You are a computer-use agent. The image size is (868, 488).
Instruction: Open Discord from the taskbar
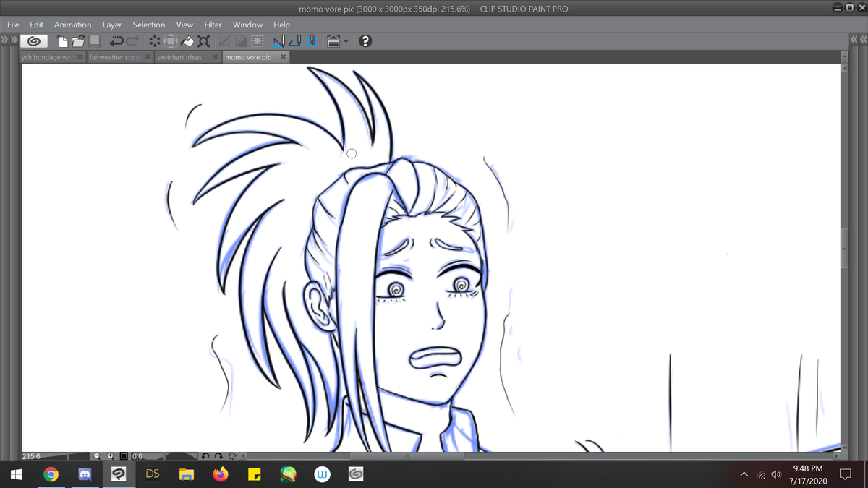pos(85,475)
